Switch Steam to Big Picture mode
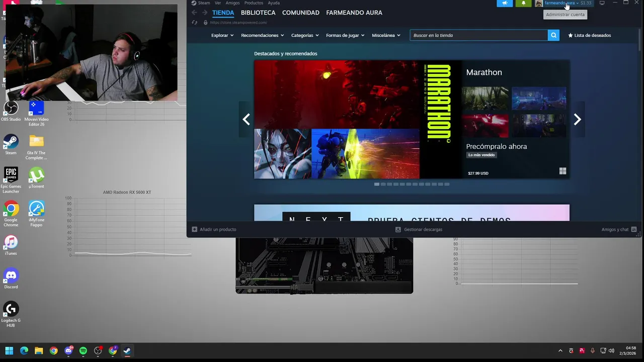 (x=602, y=3)
